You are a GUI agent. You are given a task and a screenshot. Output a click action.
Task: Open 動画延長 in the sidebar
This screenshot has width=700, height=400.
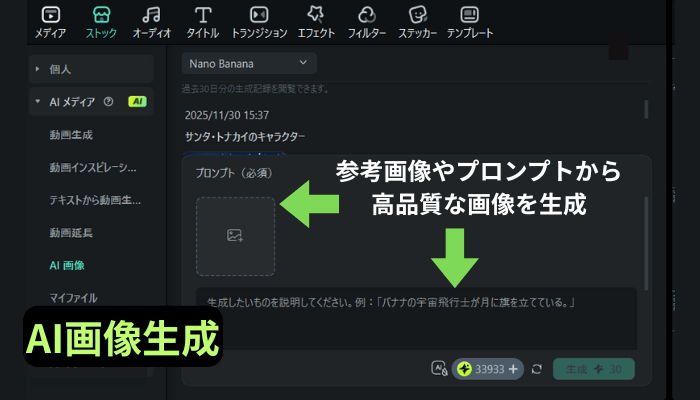tap(71, 233)
